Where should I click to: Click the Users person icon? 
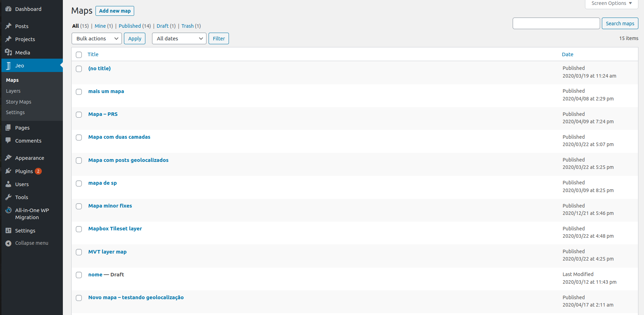(8, 184)
